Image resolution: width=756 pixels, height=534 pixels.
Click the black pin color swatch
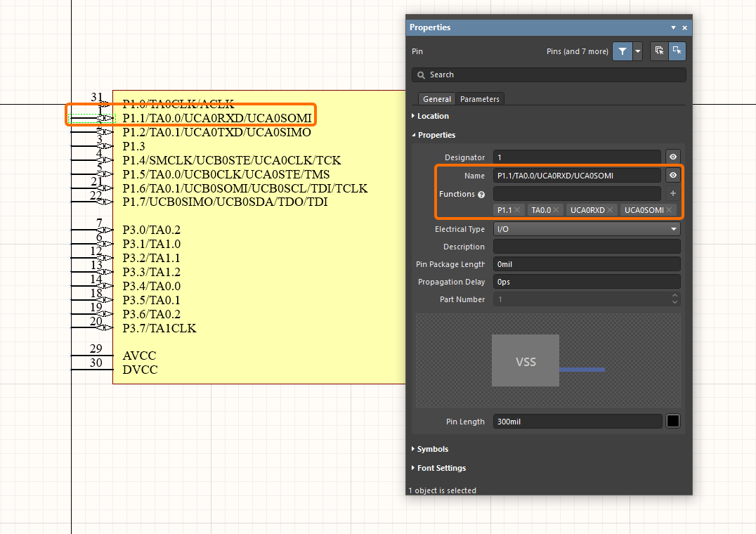pos(673,422)
